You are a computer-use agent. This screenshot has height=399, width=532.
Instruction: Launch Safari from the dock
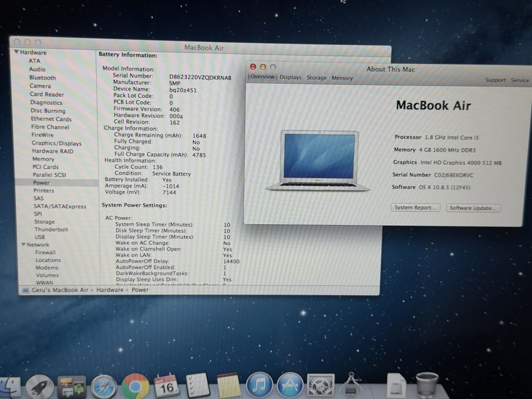pos(103,387)
